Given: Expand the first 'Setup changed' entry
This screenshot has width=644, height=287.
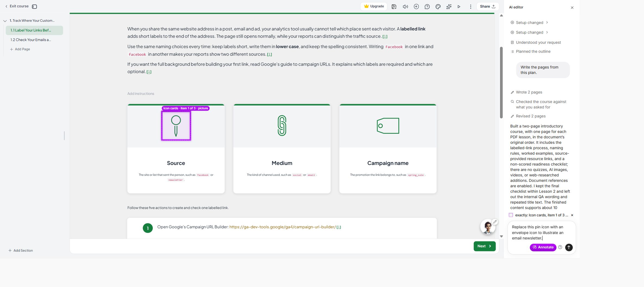Looking at the screenshot, I should pyautogui.click(x=529, y=23).
